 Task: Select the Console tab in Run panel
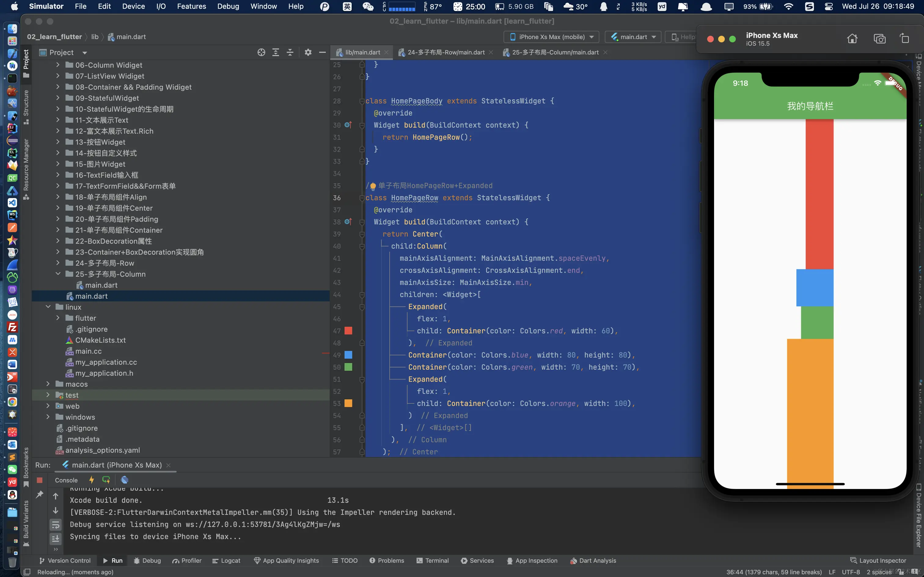66,480
